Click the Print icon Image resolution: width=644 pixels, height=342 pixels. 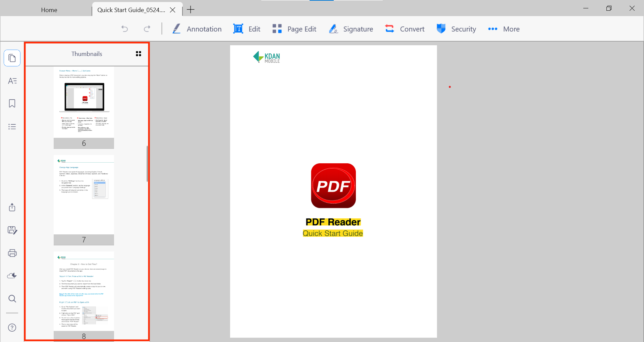tap(12, 253)
